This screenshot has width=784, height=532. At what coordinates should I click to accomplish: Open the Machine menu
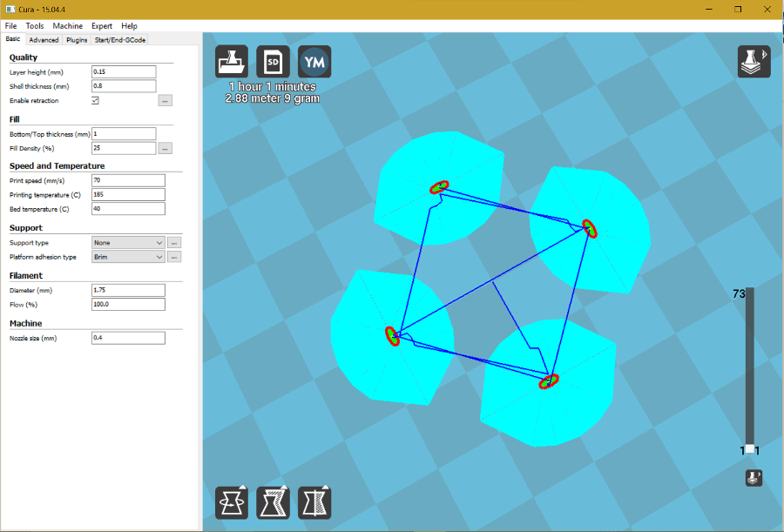click(x=67, y=26)
